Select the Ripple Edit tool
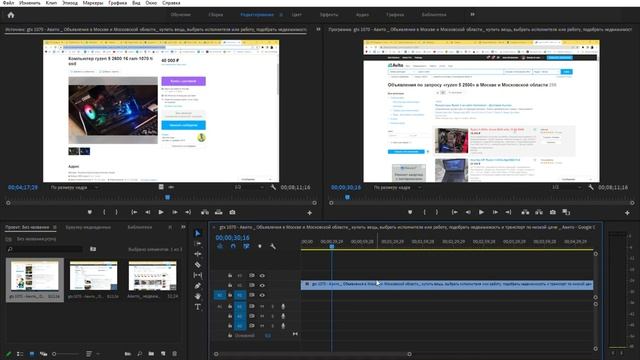 pos(198,254)
